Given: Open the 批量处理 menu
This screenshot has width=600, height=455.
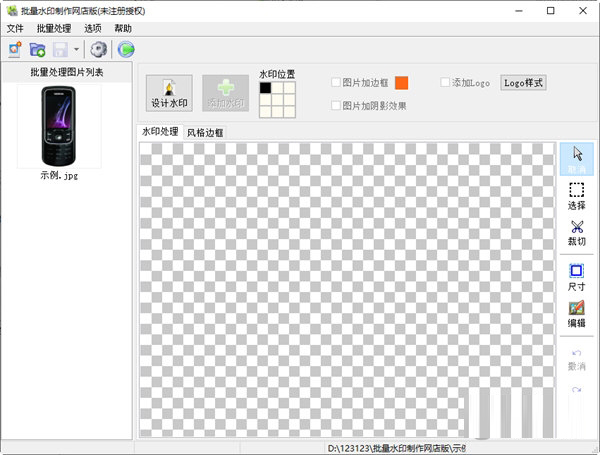Looking at the screenshot, I should [55, 29].
